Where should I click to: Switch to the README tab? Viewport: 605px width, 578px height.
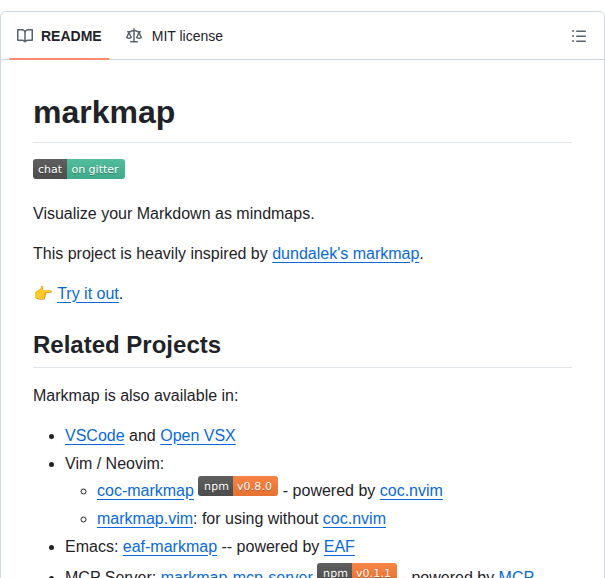click(59, 36)
